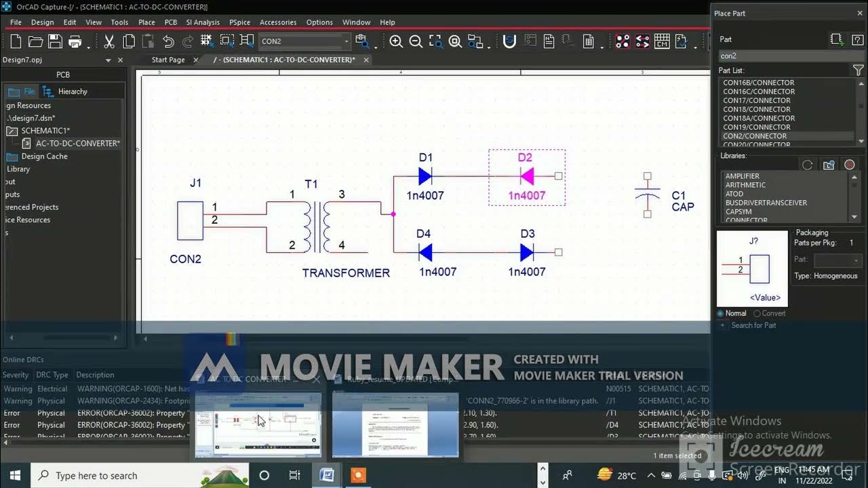The image size is (868, 488).
Task: Save the design with the floppy disk icon
Action: 55,41
